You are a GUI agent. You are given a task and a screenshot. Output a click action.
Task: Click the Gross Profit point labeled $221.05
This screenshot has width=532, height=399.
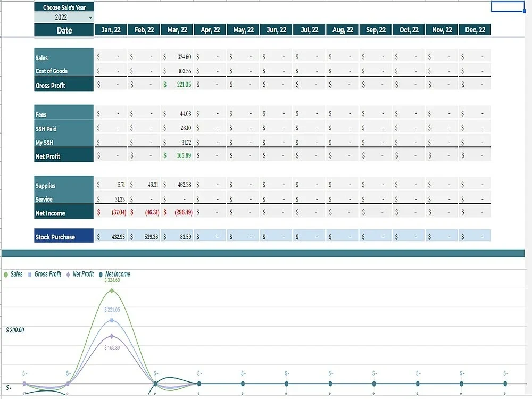[111, 319]
